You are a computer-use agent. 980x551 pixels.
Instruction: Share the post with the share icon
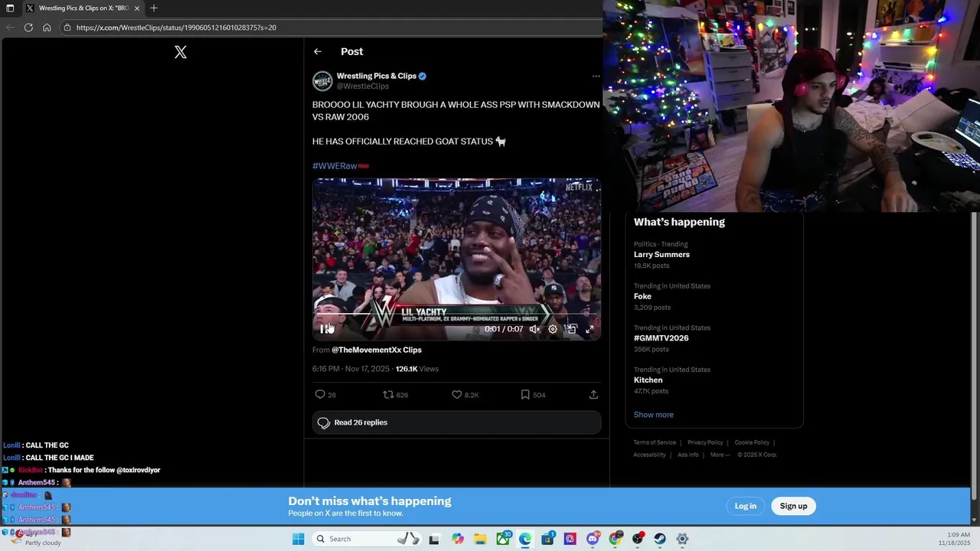coord(593,395)
